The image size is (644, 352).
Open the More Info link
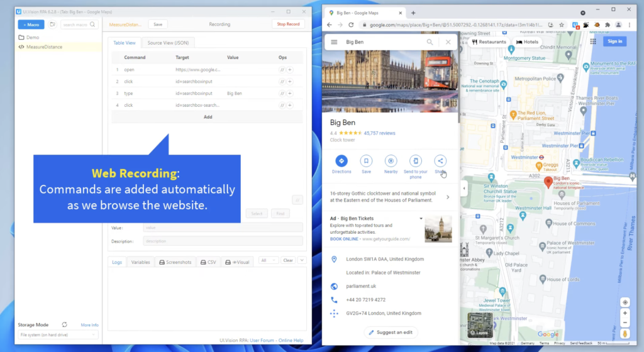[x=89, y=325]
